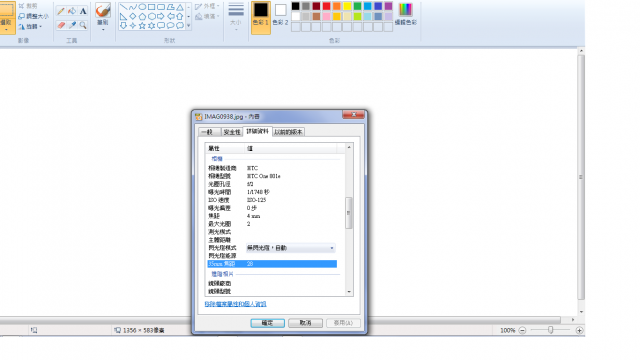Open the flash mode combo box in properties
640x360 pixels.
(x=291, y=248)
